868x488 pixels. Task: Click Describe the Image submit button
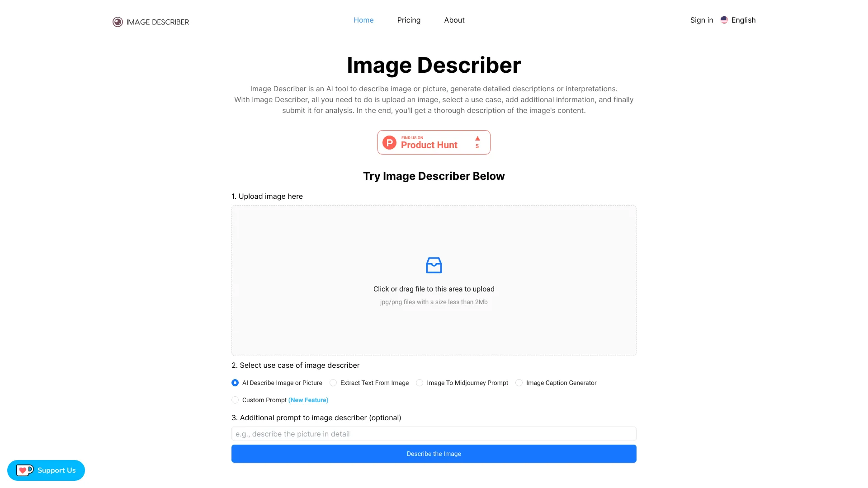tap(434, 454)
